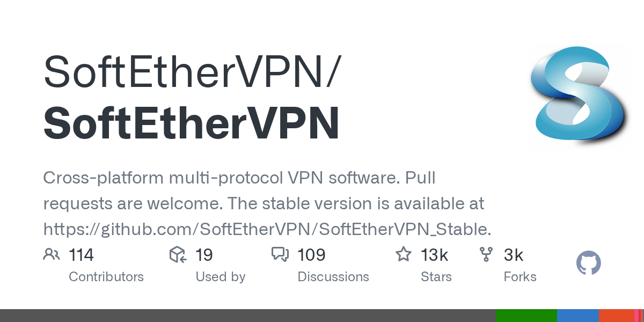
Task: Click the gray language bar segment
Action: point(248,316)
